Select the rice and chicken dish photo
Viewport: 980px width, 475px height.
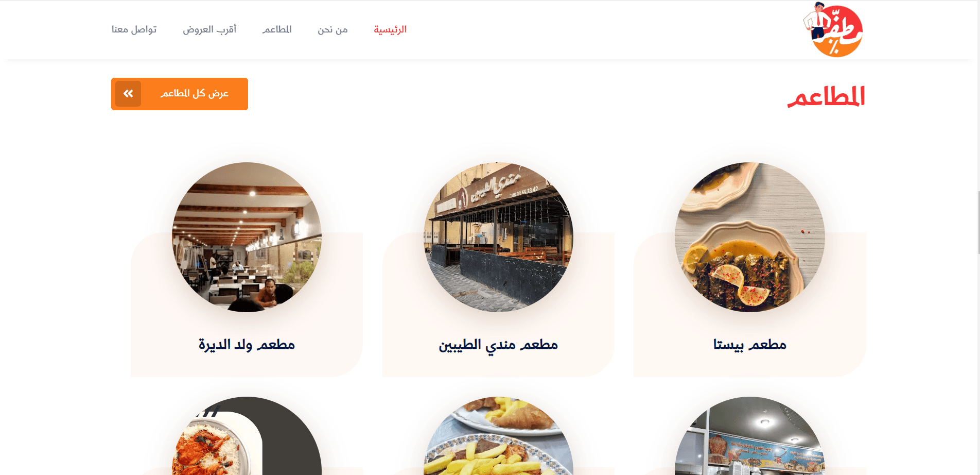point(247,436)
